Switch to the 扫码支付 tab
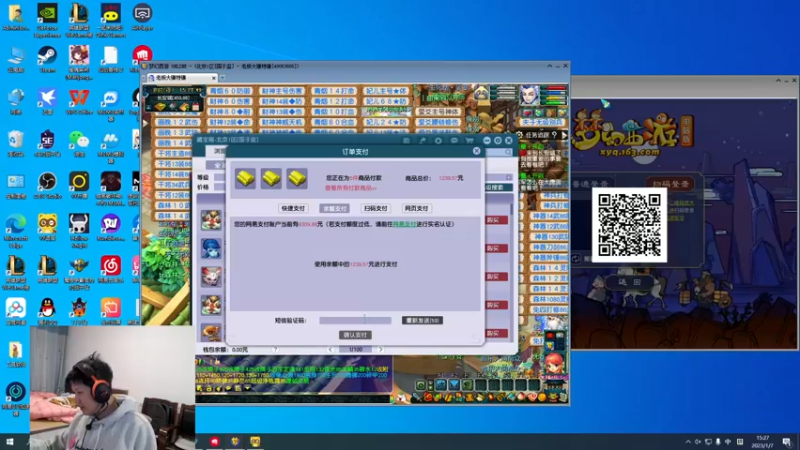 point(376,208)
